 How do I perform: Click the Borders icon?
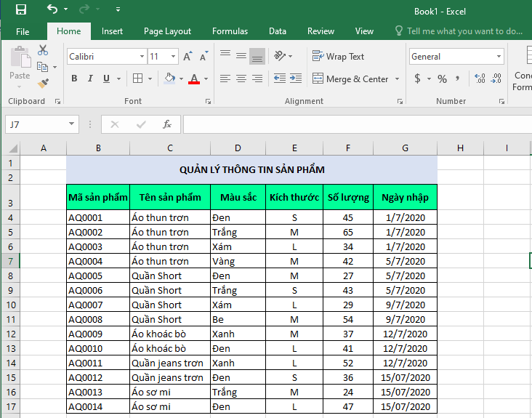[138, 79]
